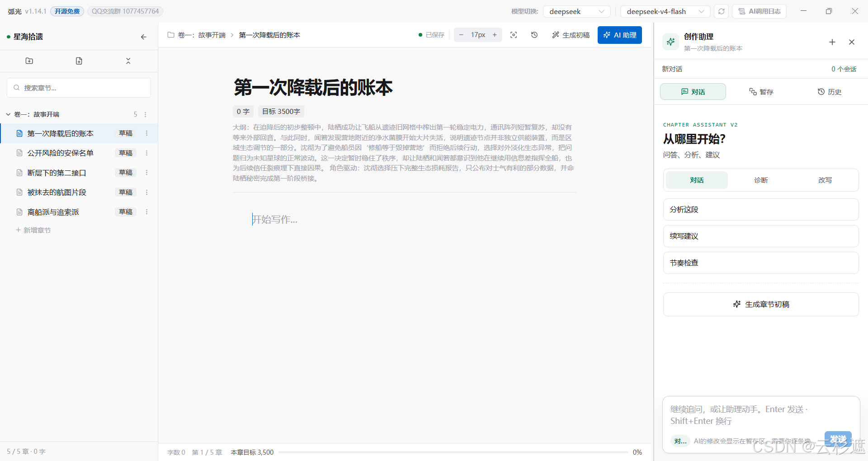Open version history clock icon
The height and width of the screenshot is (461, 868).
(534, 35)
